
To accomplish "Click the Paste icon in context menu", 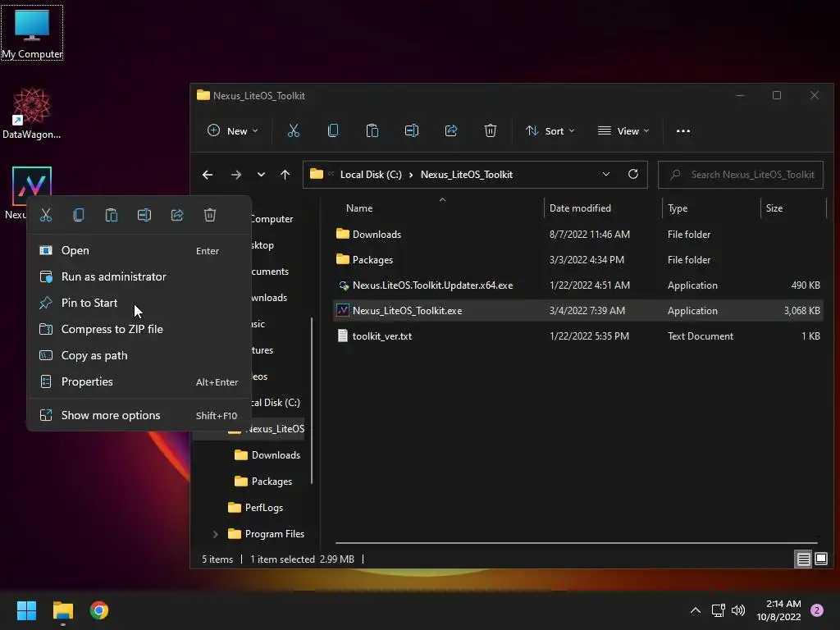I will pyautogui.click(x=112, y=215).
